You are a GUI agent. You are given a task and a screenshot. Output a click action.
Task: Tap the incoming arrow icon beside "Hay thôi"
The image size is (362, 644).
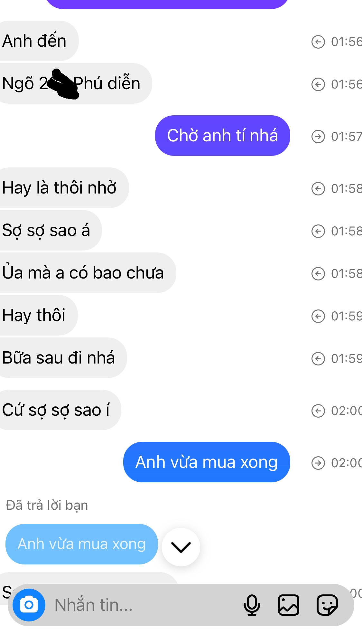coord(318,316)
